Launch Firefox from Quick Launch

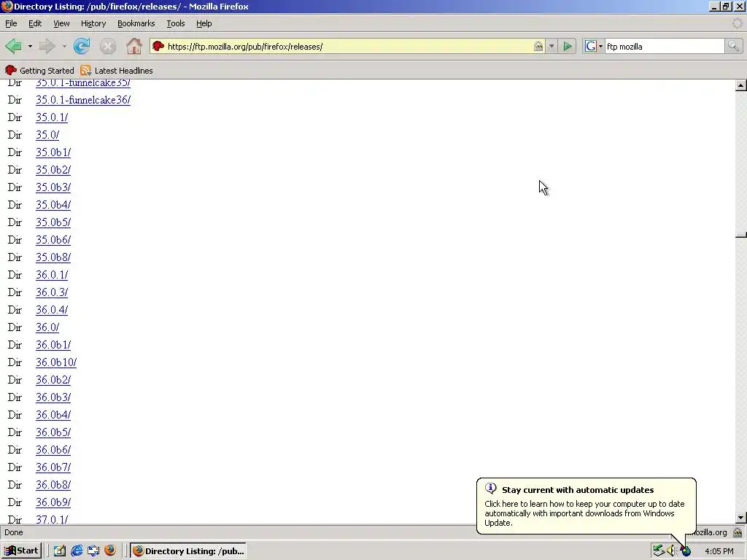110,551
